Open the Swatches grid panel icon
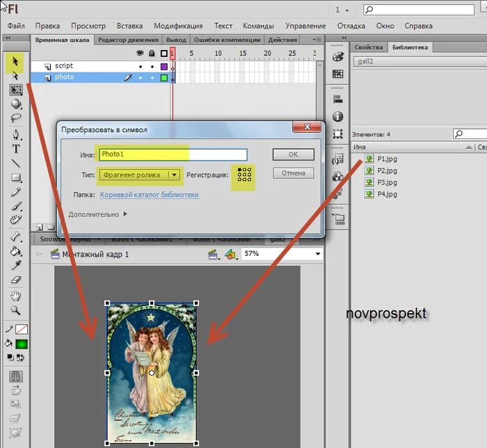The width and height of the screenshot is (487, 448). pos(337,74)
